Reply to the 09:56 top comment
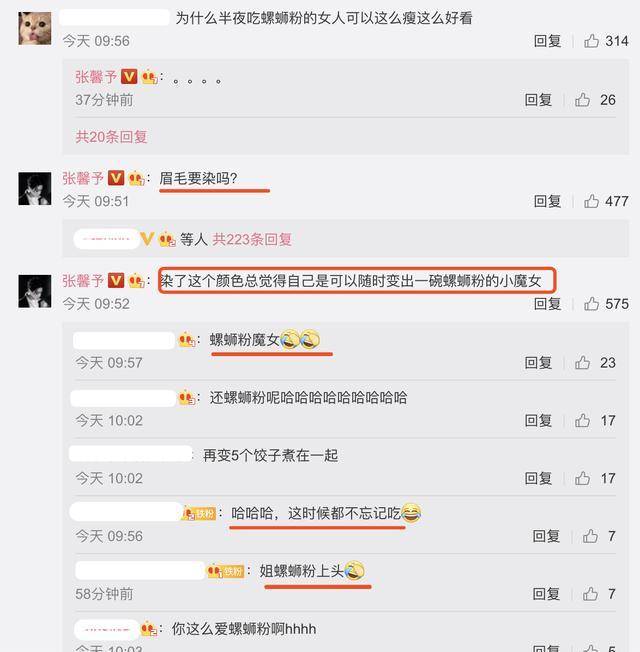Screen dimensions: 640x652 547,41
